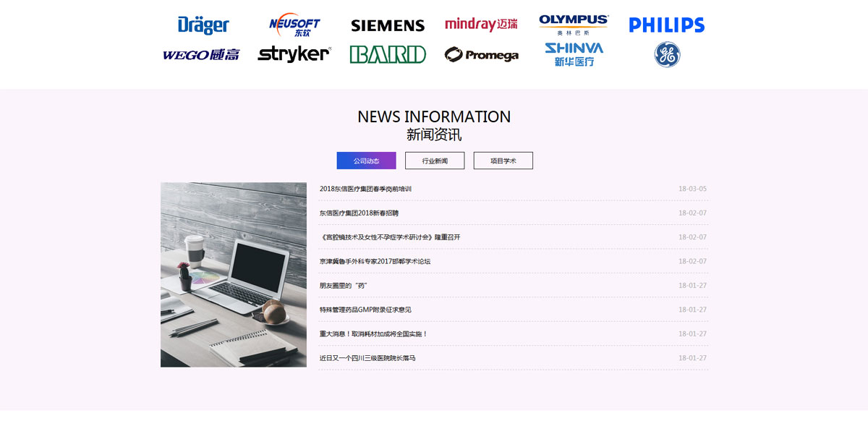
Task: Open the stryker logo
Action: tap(294, 54)
